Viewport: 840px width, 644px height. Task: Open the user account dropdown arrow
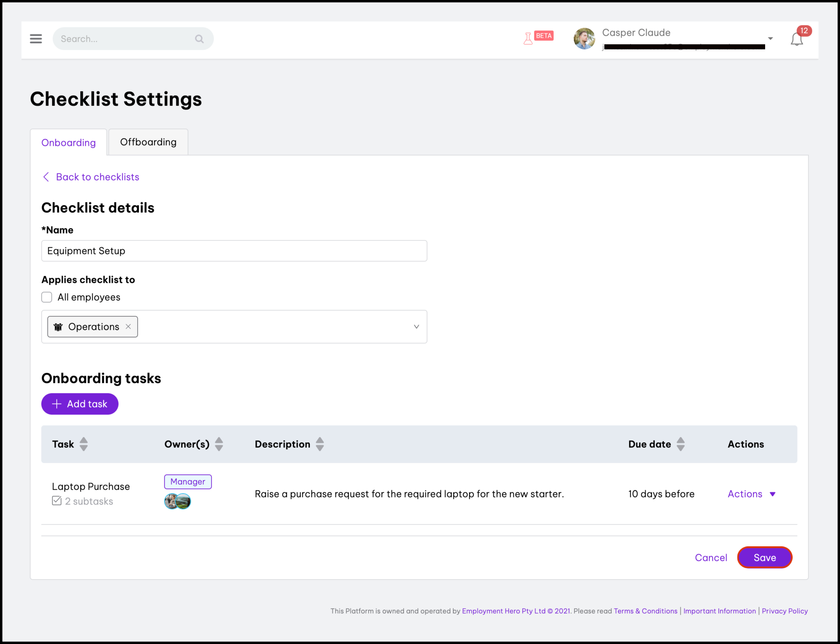coord(770,39)
